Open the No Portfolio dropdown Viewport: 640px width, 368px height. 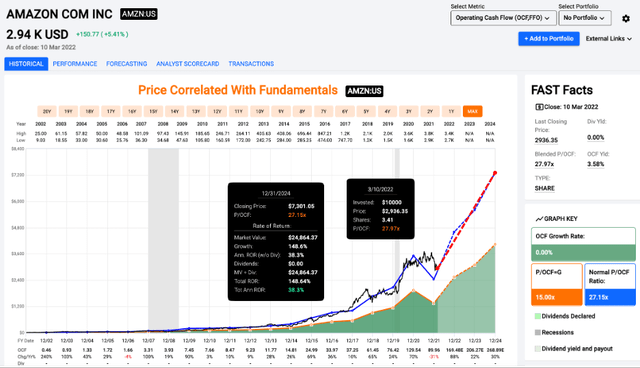click(584, 18)
